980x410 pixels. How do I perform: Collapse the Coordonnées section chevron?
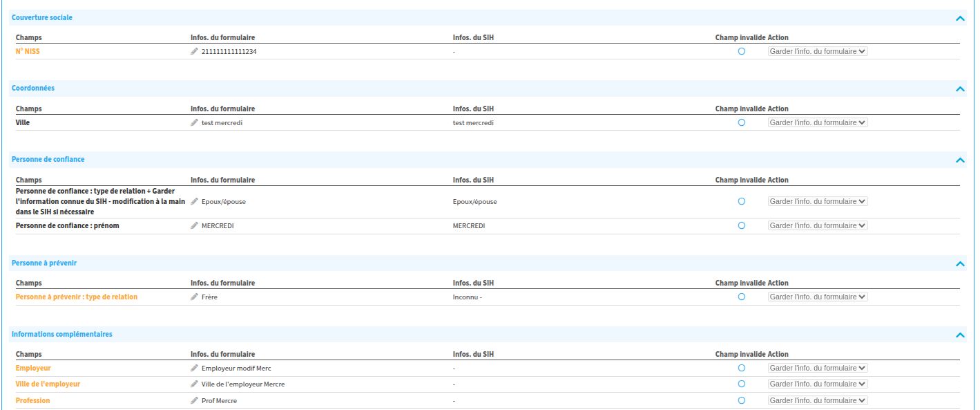tap(959, 89)
